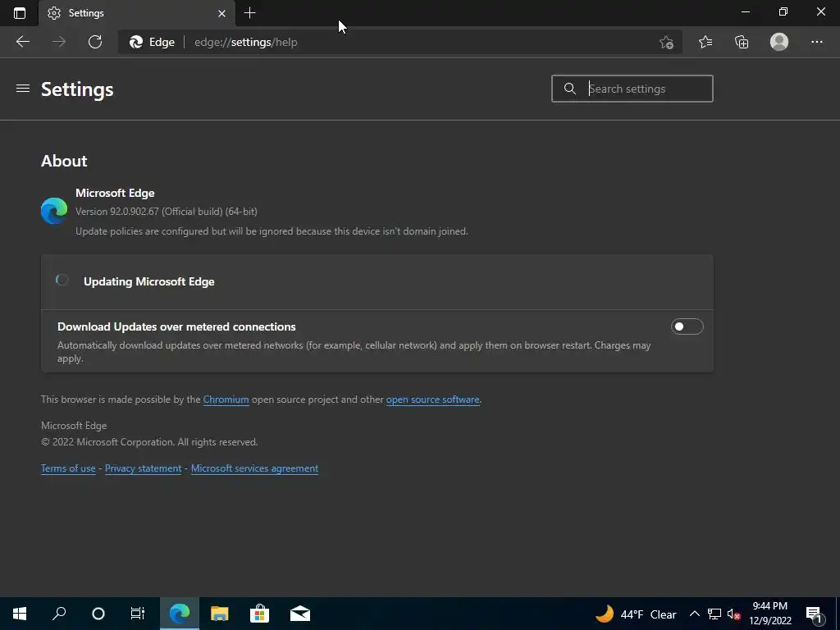Open the 44°F Clear weather widget
Viewport: 840px width, 630px height.
(x=636, y=614)
